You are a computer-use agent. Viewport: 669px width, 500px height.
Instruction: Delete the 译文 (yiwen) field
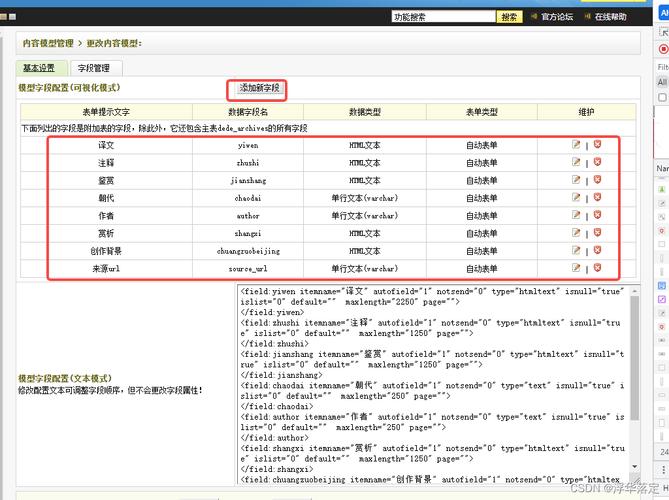pyautogui.click(x=597, y=145)
